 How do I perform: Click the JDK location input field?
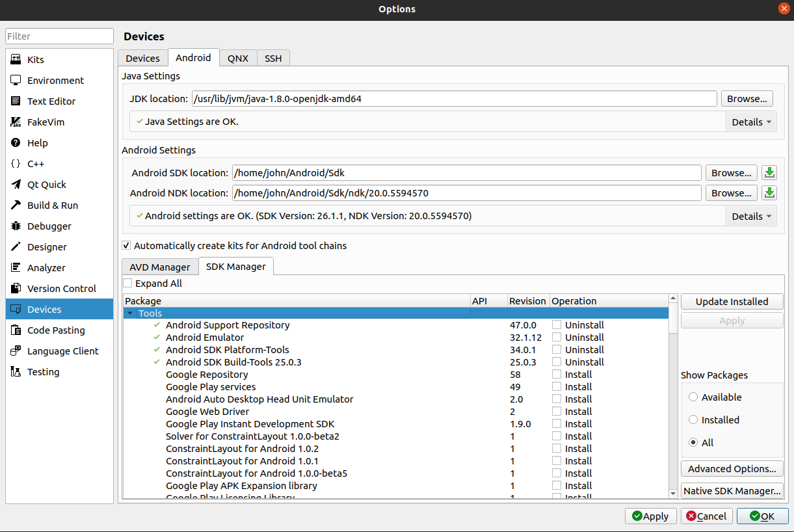[454, 99]
